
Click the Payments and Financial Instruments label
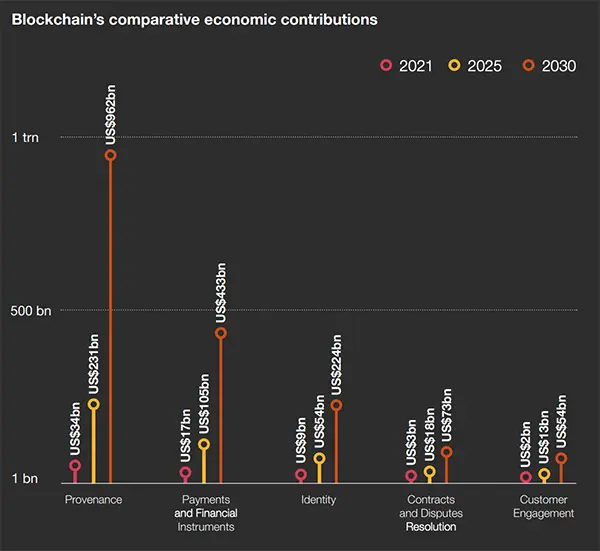206,513
